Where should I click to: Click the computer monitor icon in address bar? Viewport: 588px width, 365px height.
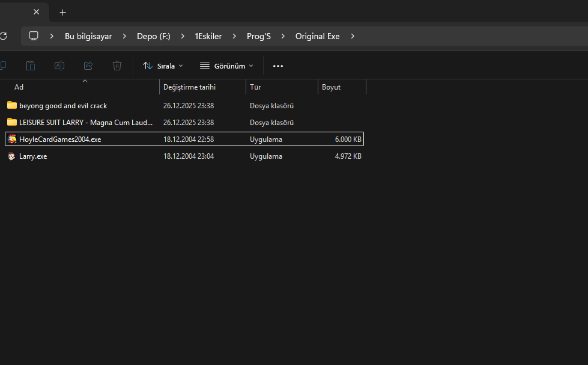coord(34,36)
